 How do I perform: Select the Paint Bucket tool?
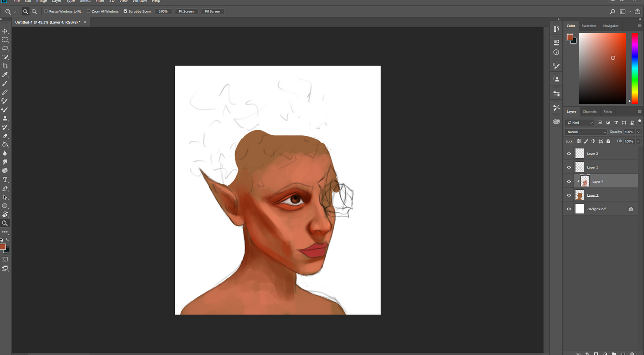5,145
